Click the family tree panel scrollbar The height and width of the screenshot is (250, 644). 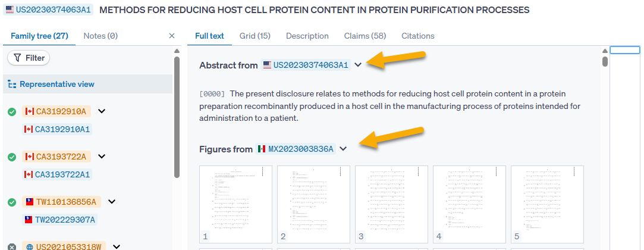tap(177, 119)
